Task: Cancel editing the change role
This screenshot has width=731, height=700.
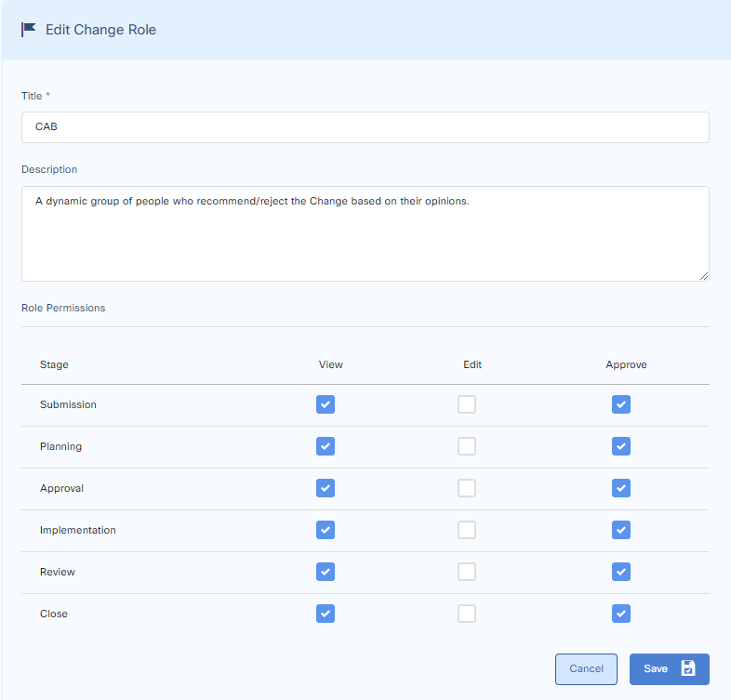Action: point(586,668)
